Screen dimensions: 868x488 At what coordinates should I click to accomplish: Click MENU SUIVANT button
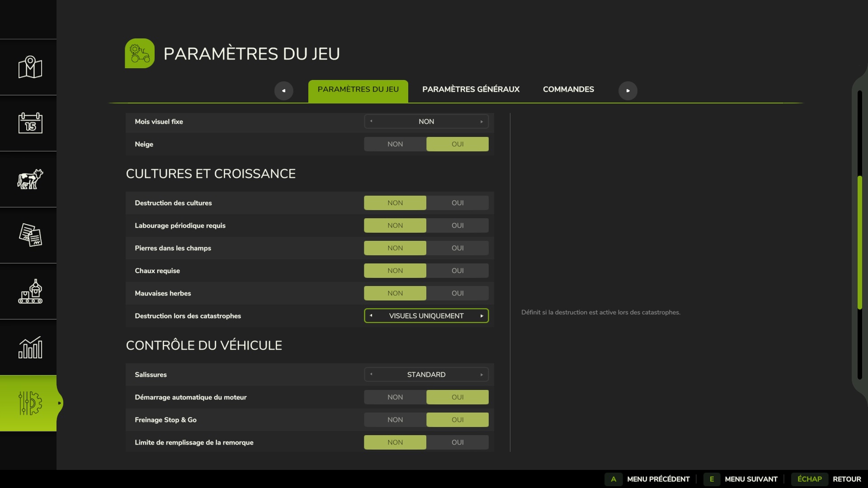click(x=751, y=479)
